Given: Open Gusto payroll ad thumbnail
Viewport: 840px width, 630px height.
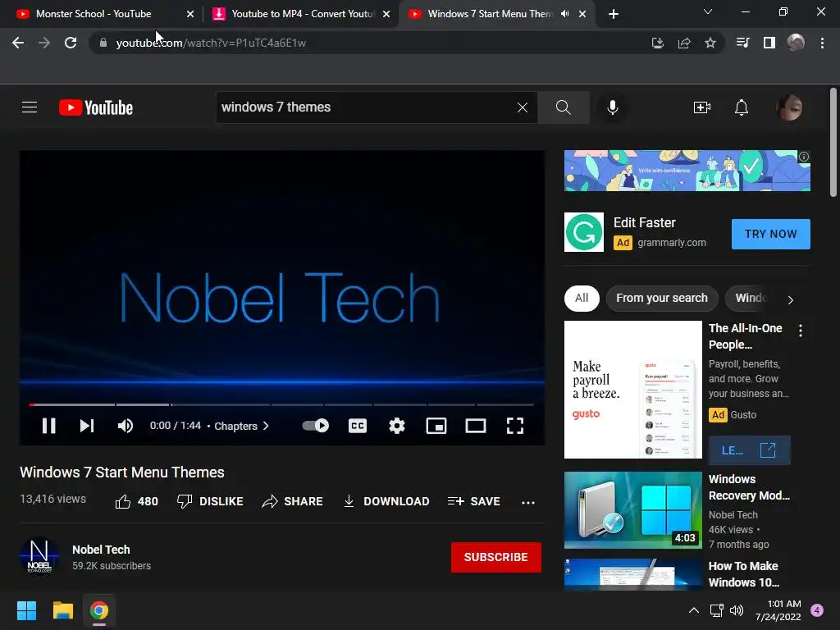Looking at the screenshot, I should 632,390.
